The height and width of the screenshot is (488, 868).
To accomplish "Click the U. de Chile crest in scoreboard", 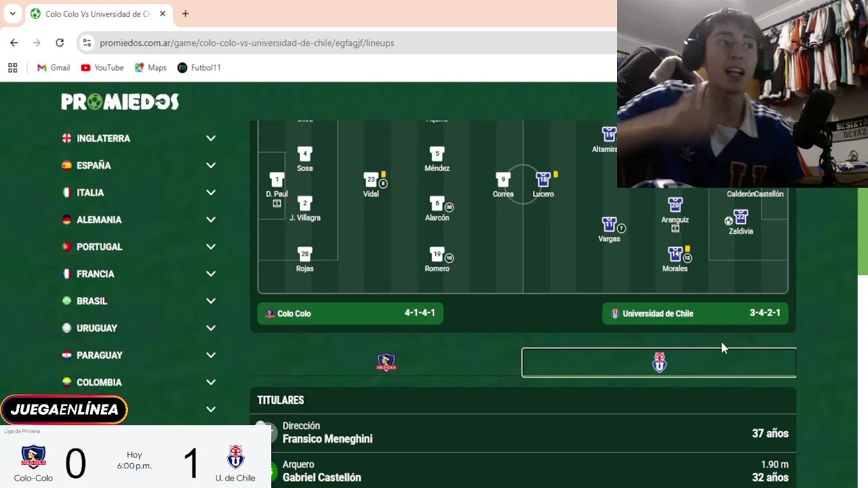I will coord(235,457).
